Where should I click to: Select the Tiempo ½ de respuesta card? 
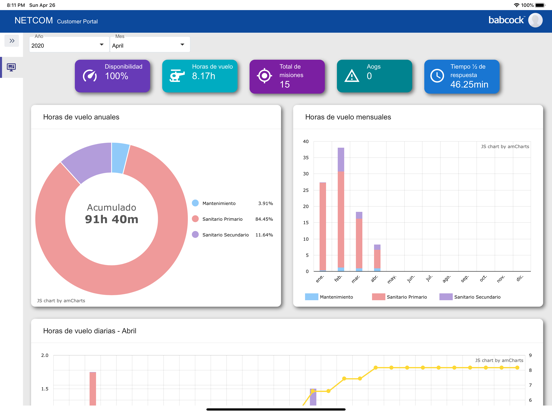(x=462, y=76)
